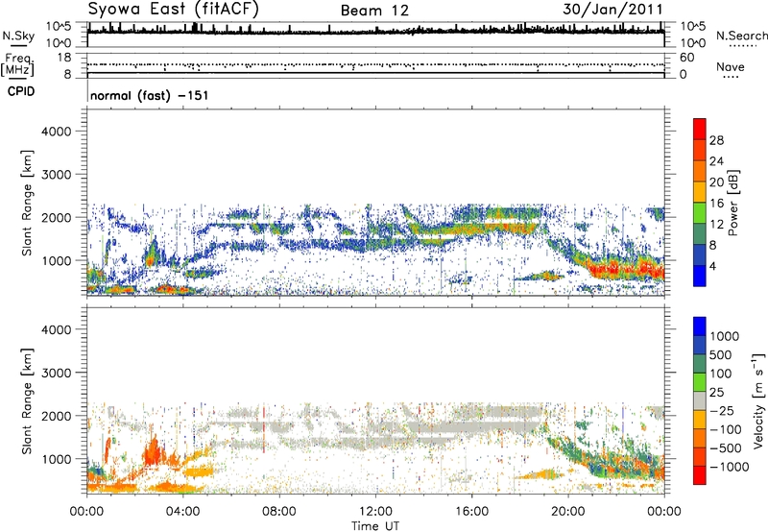Click the "16:00" time tick label

tap(471, 512)
